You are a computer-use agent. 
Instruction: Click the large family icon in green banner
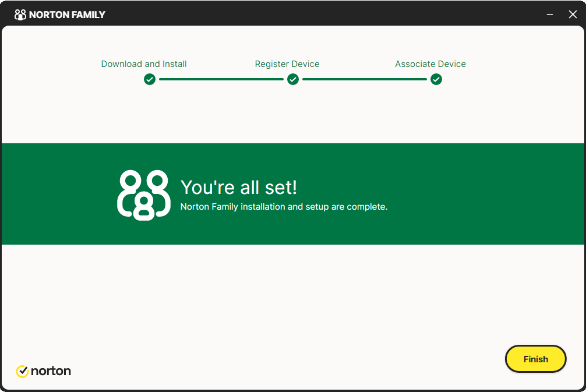(144, 195)
